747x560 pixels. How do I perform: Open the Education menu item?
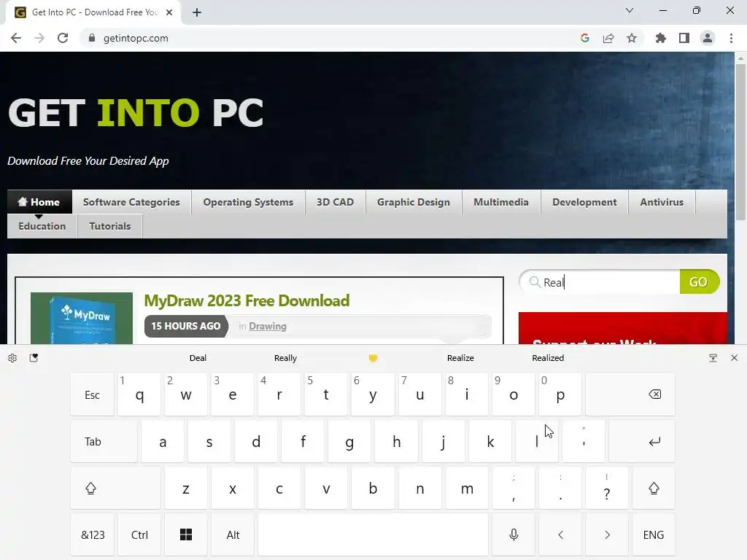click(42, 226)
